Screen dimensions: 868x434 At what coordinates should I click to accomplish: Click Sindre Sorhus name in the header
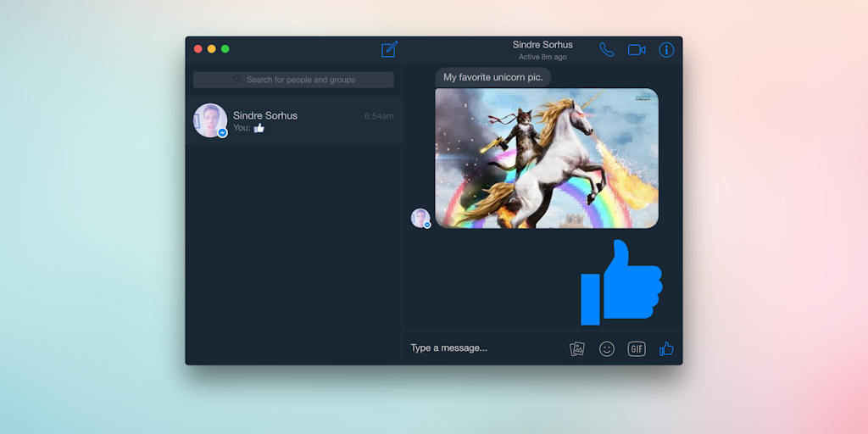pyautogui.click(x=542, y=45)
